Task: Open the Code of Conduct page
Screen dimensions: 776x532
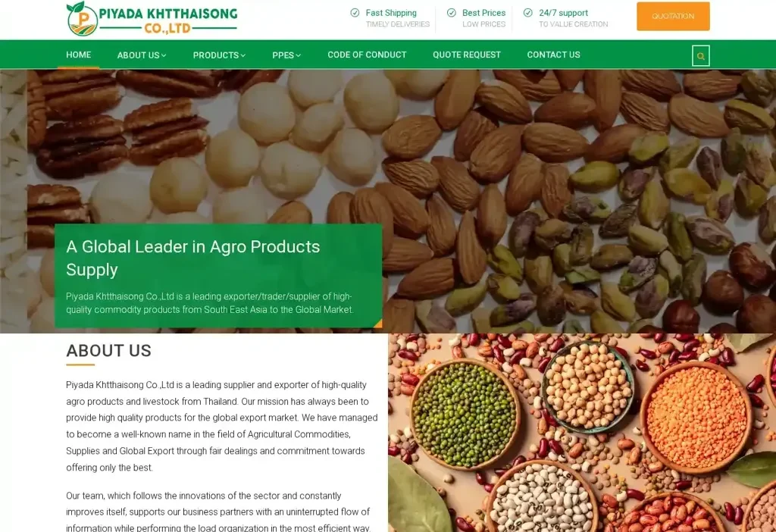Action: (x=367, y=55)
